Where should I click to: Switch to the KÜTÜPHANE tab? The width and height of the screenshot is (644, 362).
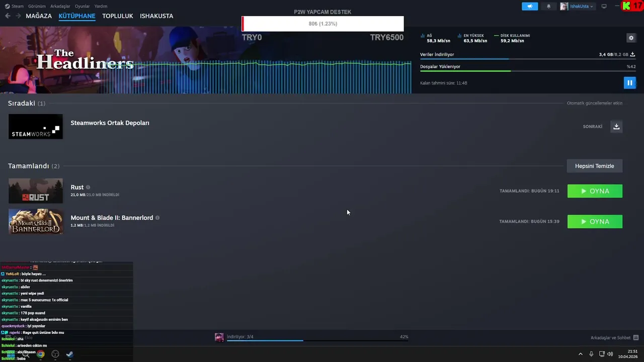click(x=77, y=16)
